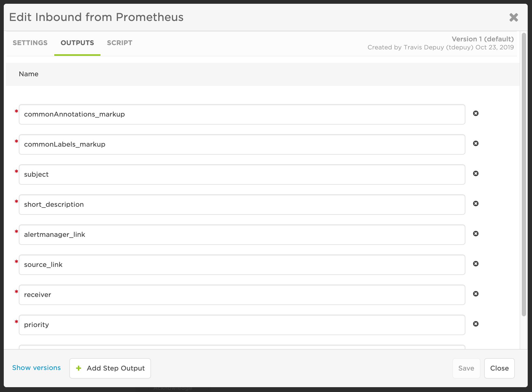
Task: Click into the priority name field
Action: click(x=242, y=325)
